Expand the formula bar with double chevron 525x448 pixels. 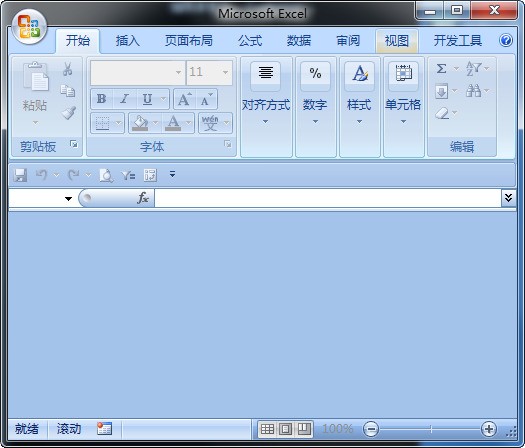point(508,198)
